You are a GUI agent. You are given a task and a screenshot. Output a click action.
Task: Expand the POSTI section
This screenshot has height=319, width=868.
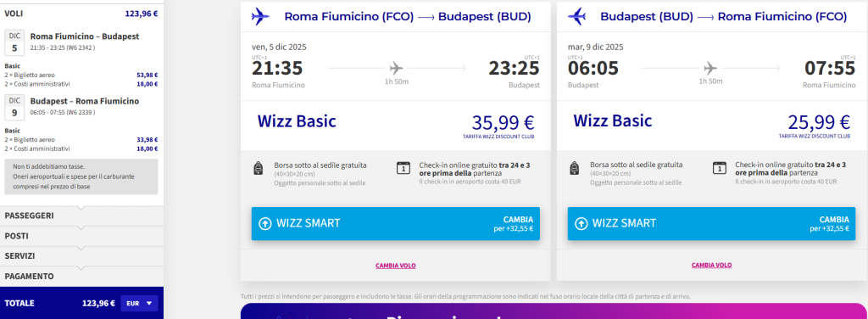82,236
